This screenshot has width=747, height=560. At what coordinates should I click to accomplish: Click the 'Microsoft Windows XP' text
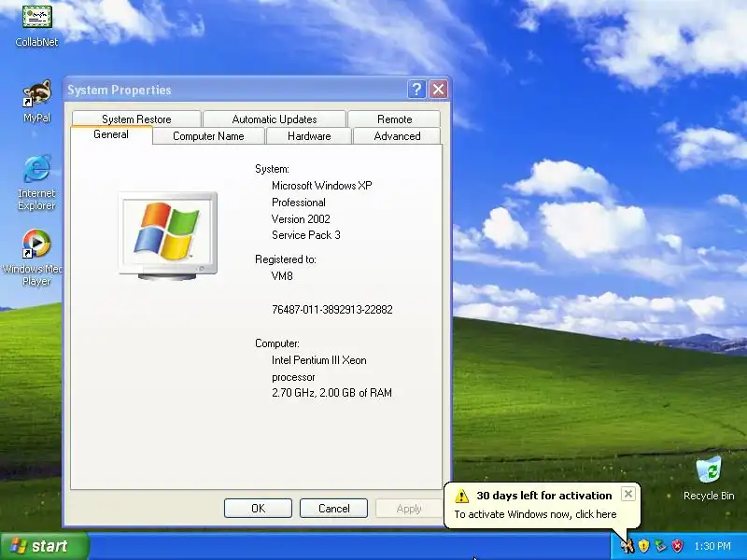321,186
